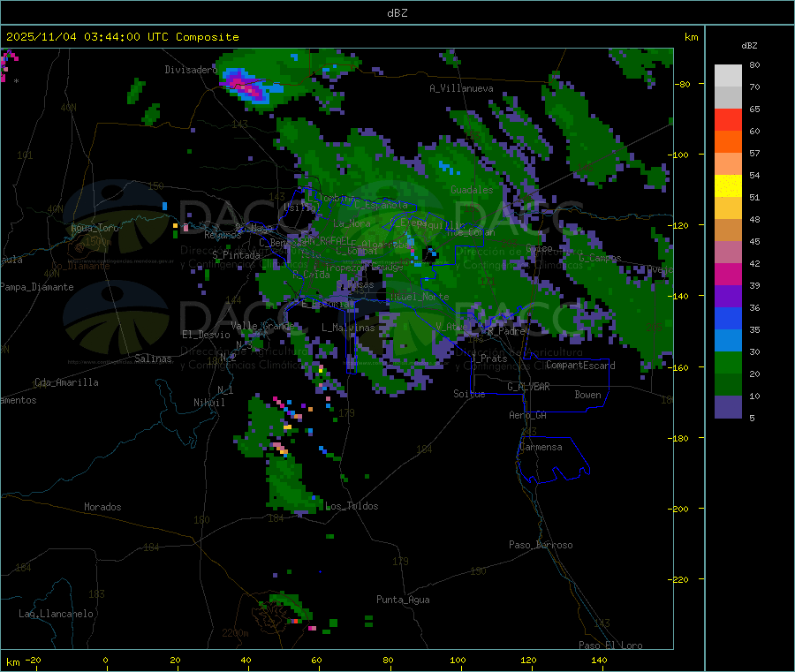The height and width of the screenshot is (672, 795).
Task: Click the Morados label
Action: [x=102, y=507]
